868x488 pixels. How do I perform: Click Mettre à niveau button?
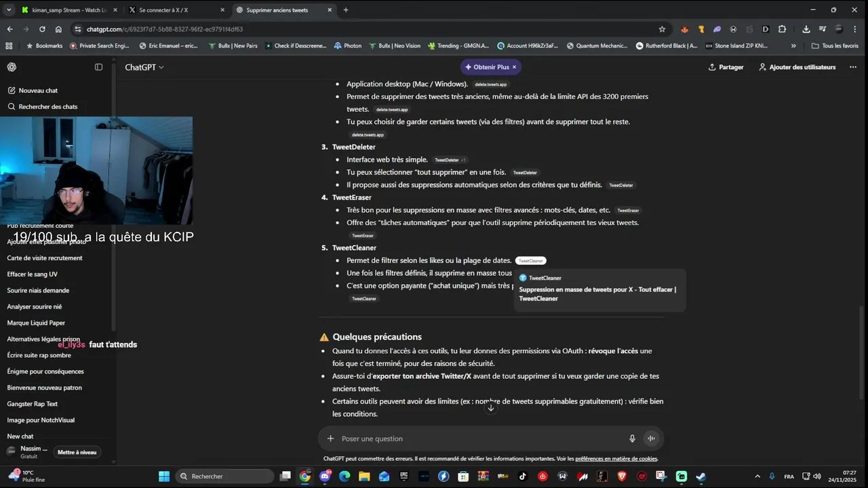point(77,452)
